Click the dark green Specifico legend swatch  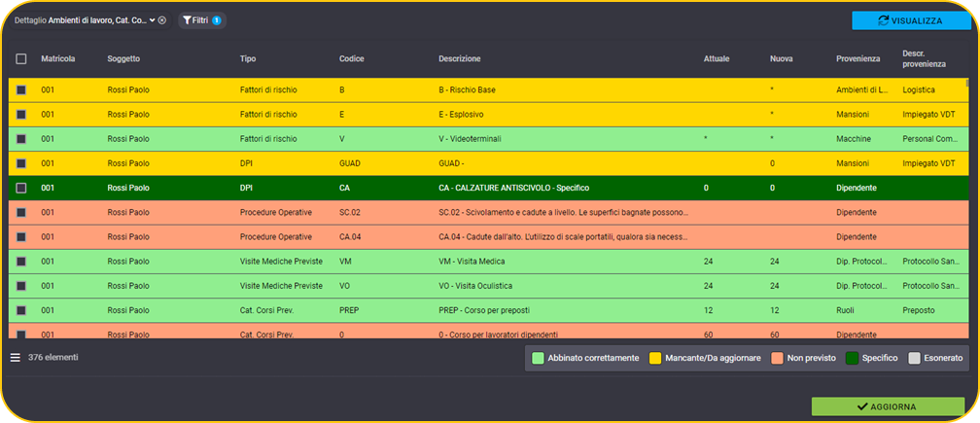[852, 358]
